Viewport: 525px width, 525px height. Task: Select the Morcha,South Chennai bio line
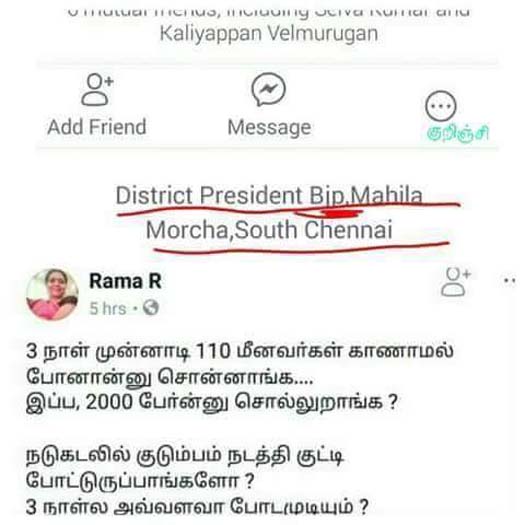(x=269, y=230)
